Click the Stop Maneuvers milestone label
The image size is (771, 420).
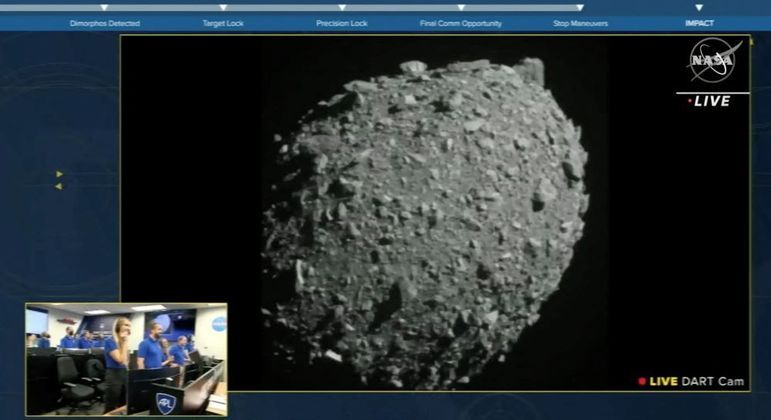pos(580,23)
